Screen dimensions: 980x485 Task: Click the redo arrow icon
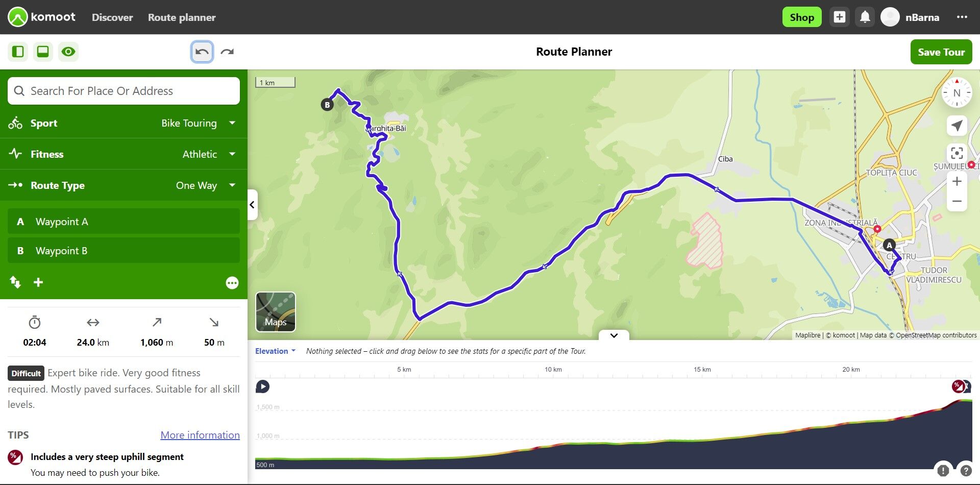[x=227, y=52]
